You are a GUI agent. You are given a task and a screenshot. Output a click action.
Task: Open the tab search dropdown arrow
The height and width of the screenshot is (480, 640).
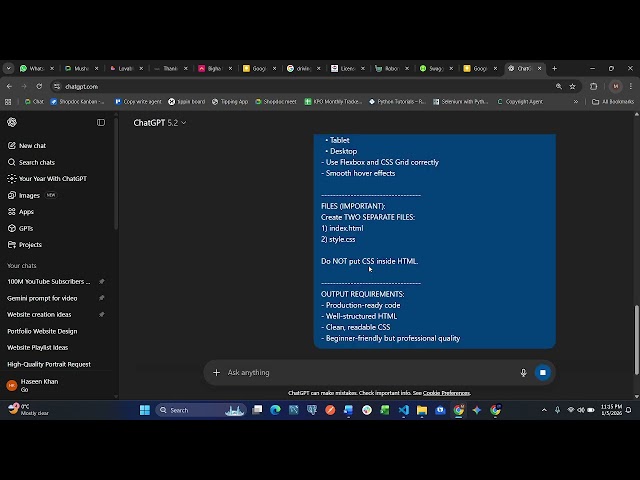(8, 69)
